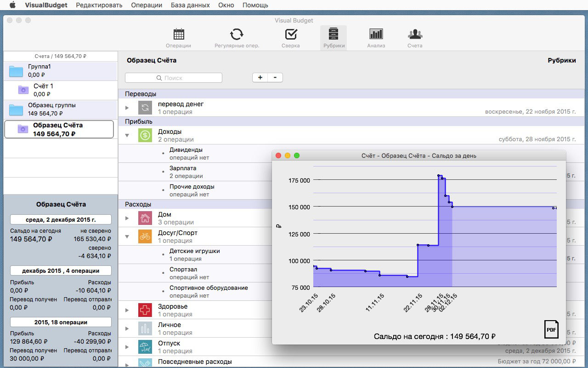Click the Досуг/Спорт bicycle icon

pos(145,236)
